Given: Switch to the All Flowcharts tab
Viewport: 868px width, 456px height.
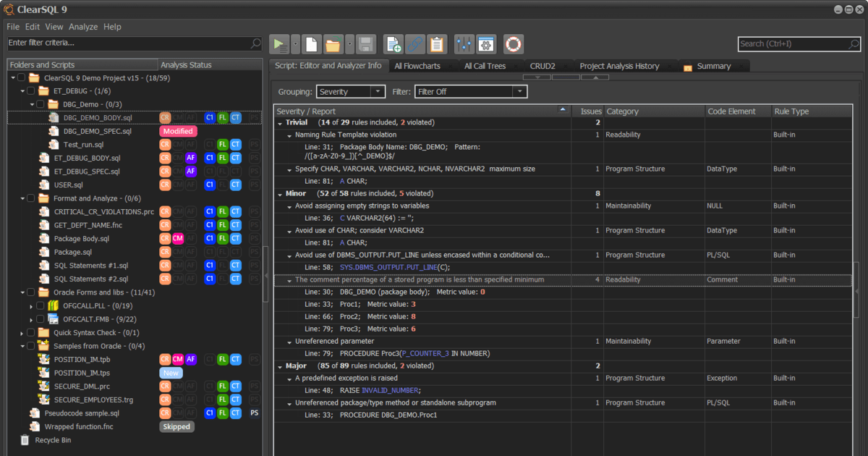Looking at the screenshot, I should pos(418,65).
